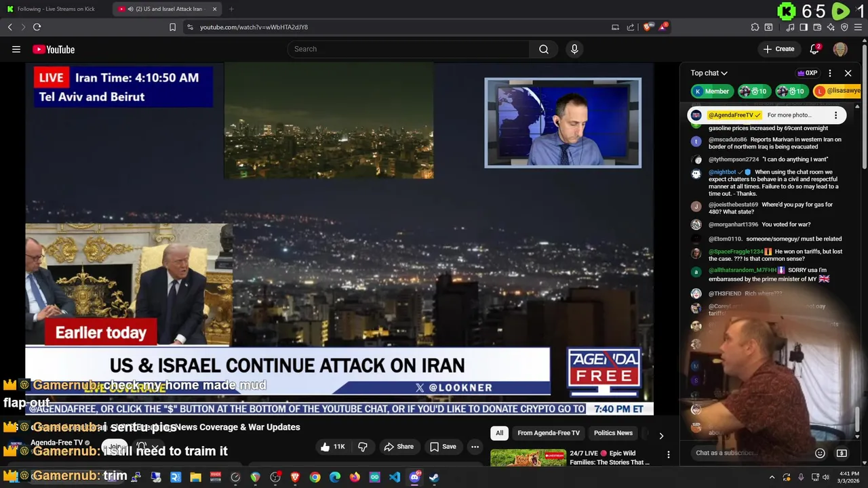Bookmark this page with the bookmark icon
868x488 pixels.
click(172, 27)
